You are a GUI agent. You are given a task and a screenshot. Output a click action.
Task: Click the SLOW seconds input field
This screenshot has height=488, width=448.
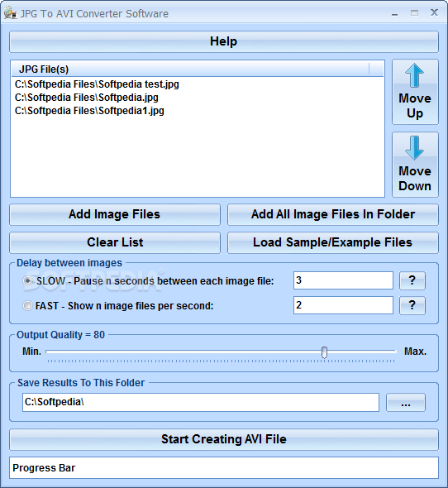(343, 280)
